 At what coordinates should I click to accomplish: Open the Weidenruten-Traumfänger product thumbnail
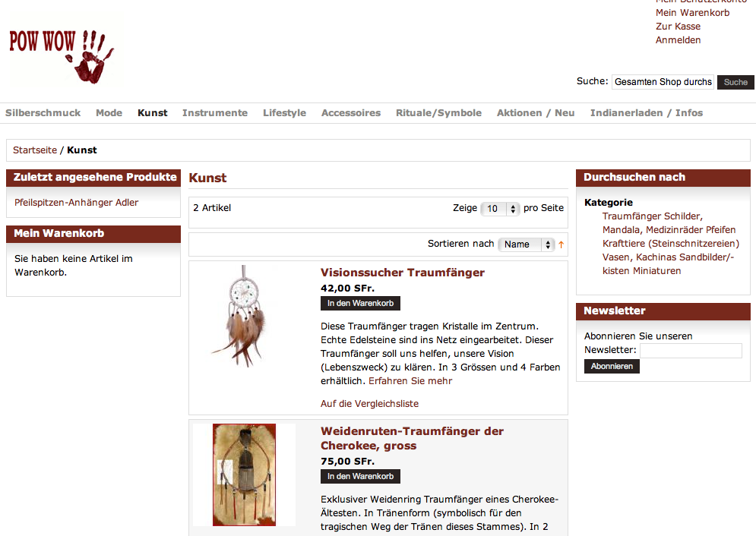245,475
